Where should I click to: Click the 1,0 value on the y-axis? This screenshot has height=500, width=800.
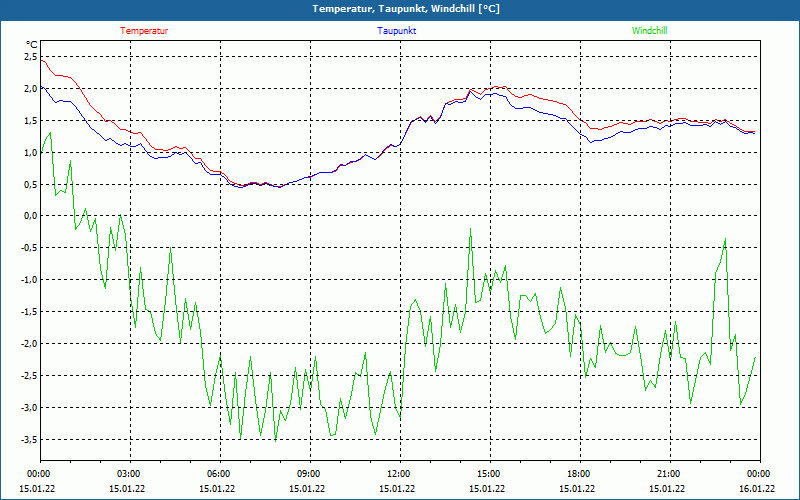click(x=29, y=152)
